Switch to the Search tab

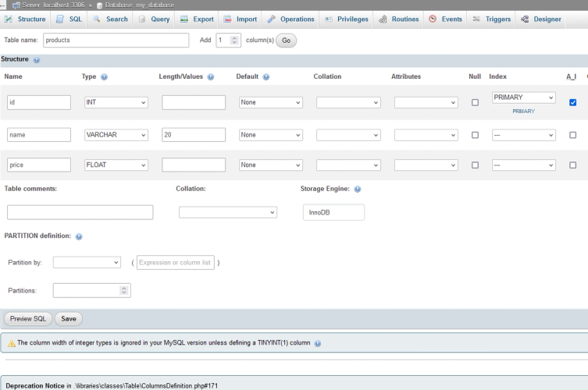click(111, 19)
